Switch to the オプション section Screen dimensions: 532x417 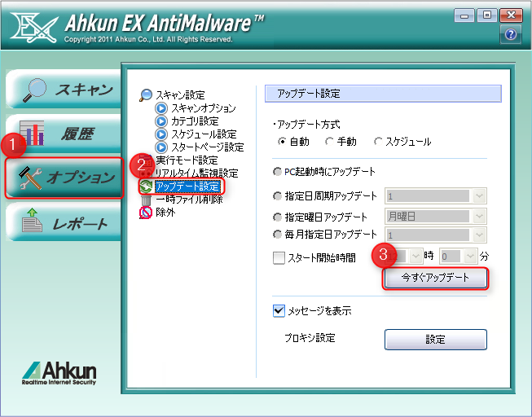64,178
